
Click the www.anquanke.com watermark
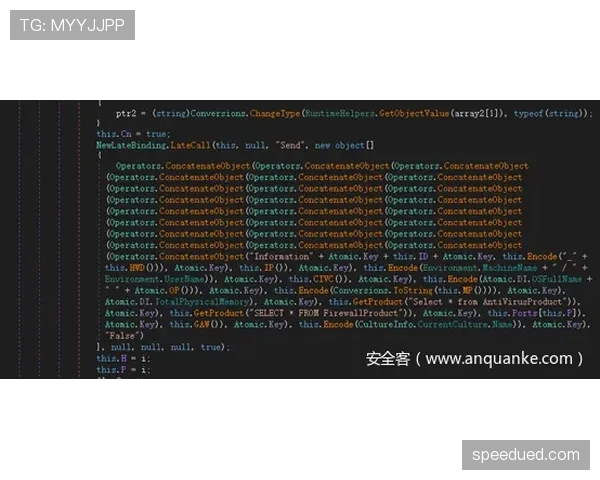[475, 358]
